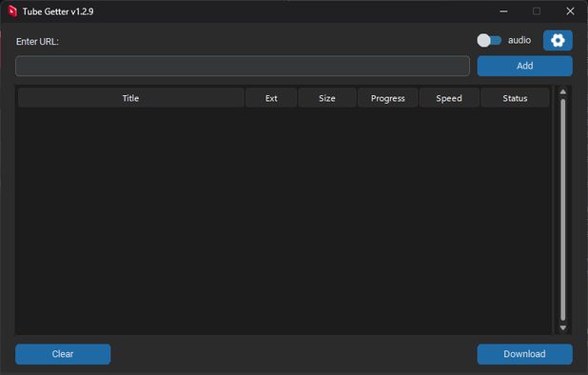Click the scrollbar up arrow
Screen dimensions: 588x375
[563, 92]
